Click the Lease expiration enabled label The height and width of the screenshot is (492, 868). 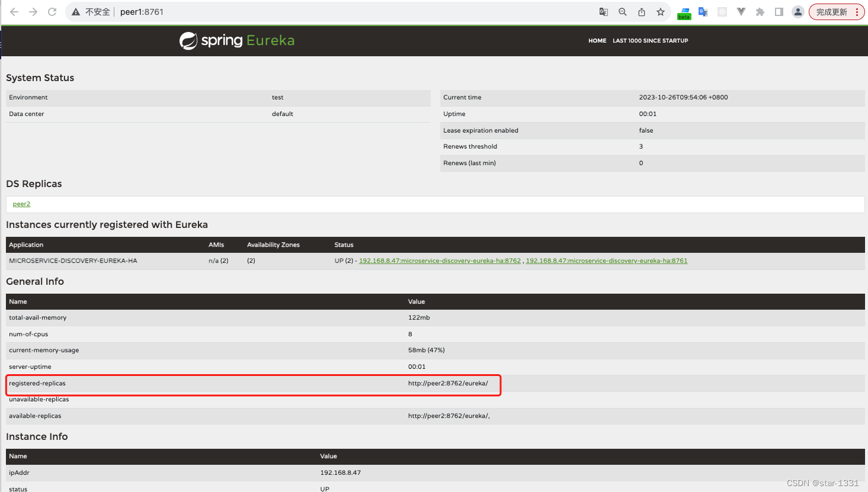(481, 131)
